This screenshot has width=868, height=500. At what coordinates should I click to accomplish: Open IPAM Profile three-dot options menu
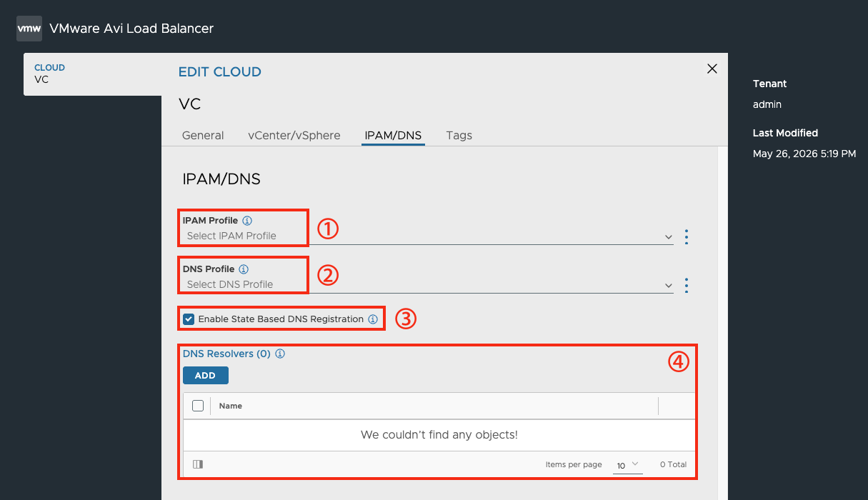tap(687, 236)
